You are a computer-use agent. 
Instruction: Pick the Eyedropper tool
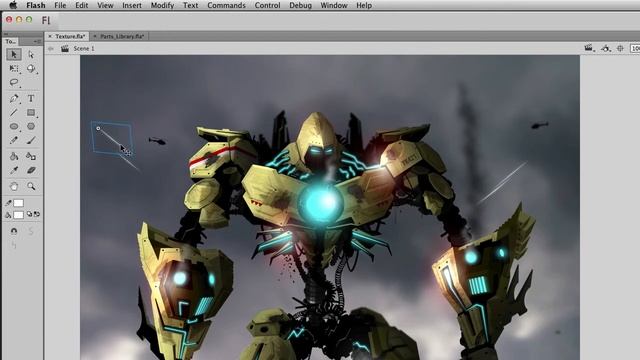[14, 170]
